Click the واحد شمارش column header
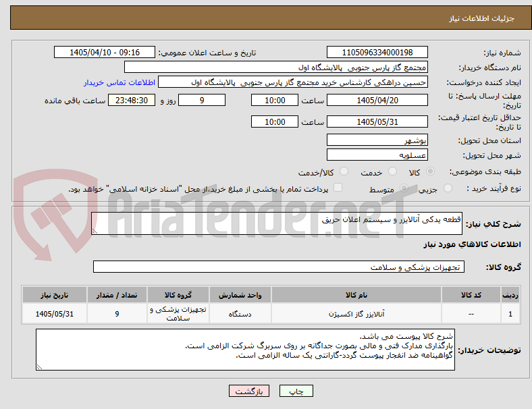The width and height of the screenshot is (532, 409). point(240,295)
